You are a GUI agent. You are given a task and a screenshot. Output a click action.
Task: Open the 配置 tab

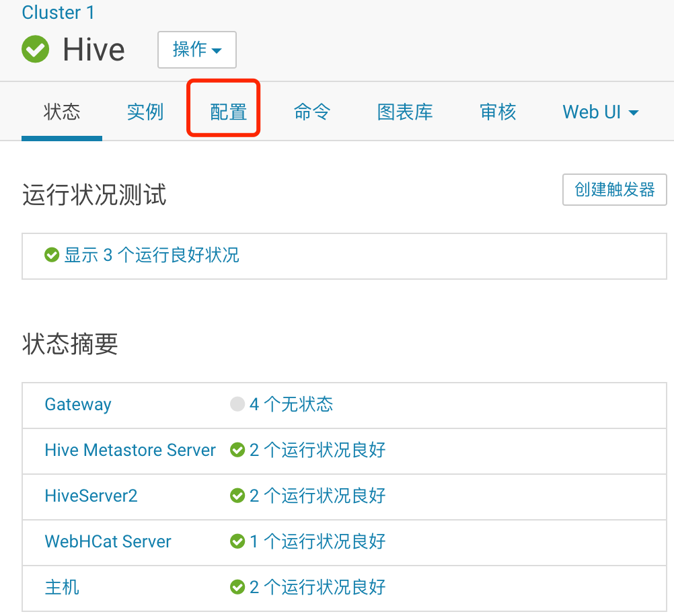228,112
